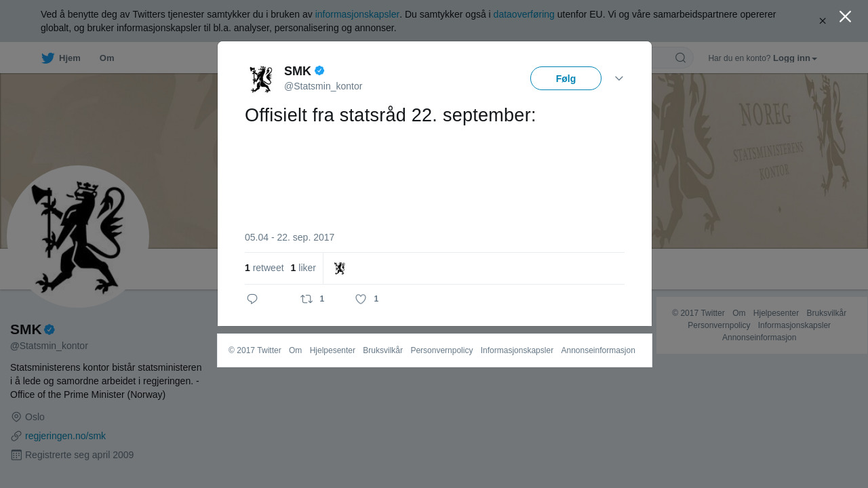Expand the tweet options chevron

618,79
